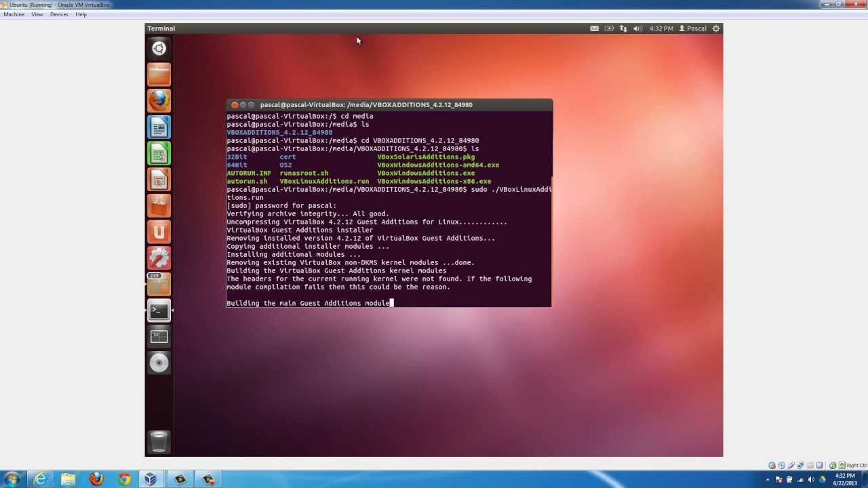This screenshot has width=868, height=488.
Task: Open LibreOffice Calc from the launcher
Action: point(159,154)
